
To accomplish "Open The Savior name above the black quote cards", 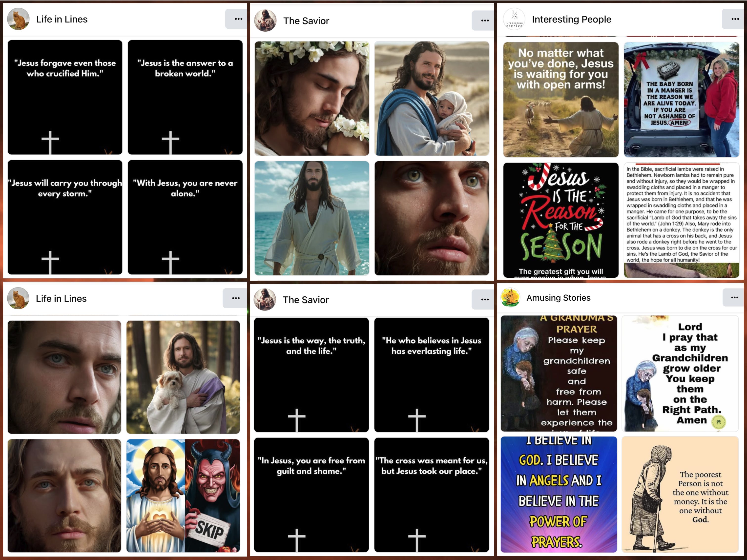I will [306, 300].
